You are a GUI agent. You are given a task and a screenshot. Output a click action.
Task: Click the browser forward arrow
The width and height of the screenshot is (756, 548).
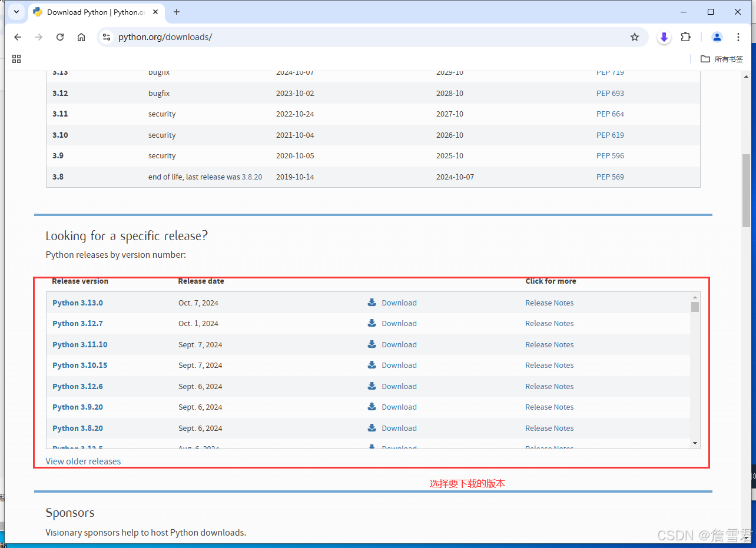pos(39,37)
